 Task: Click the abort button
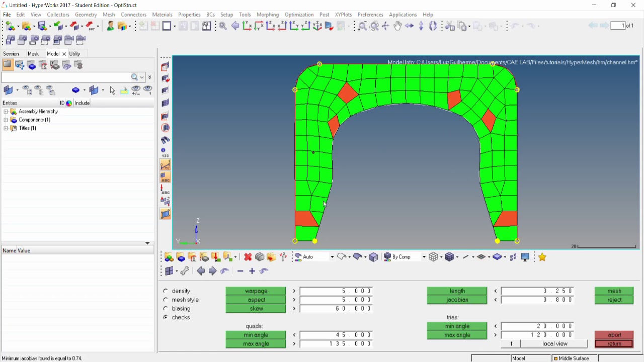(614, 335)
